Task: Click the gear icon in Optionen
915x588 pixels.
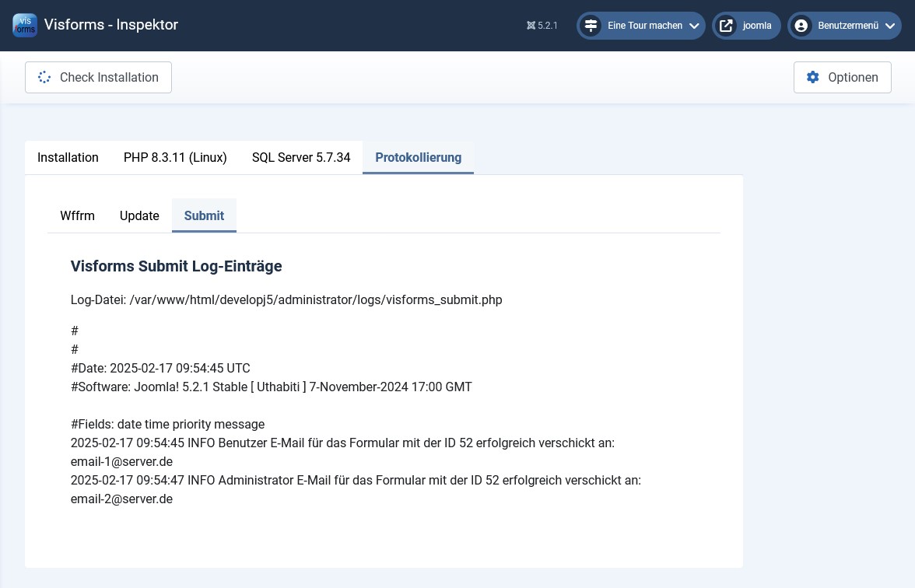Action: pos(813,77)
